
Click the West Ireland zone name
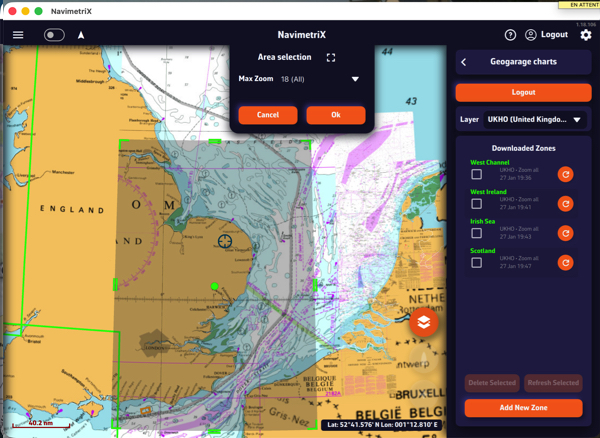coord(488,192)
